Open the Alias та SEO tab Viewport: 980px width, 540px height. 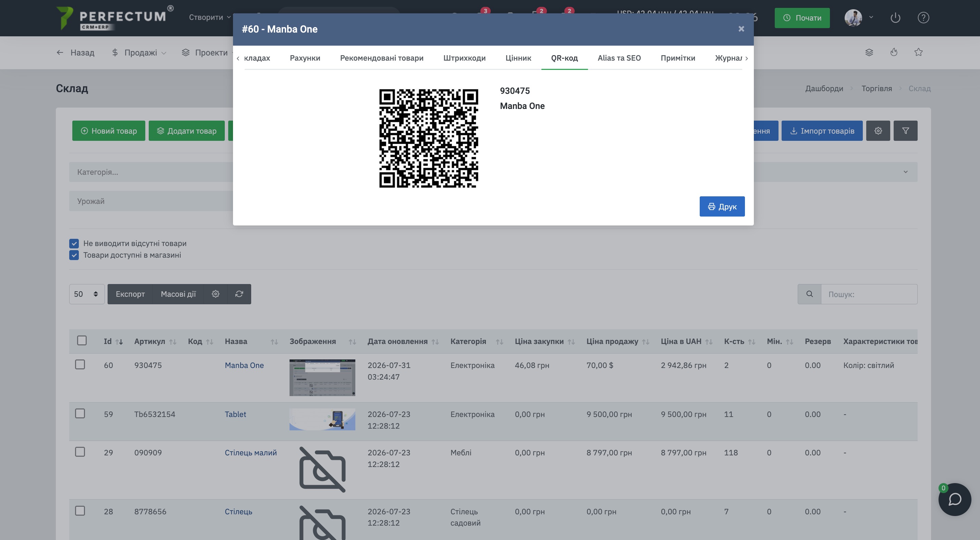[619, 58]
